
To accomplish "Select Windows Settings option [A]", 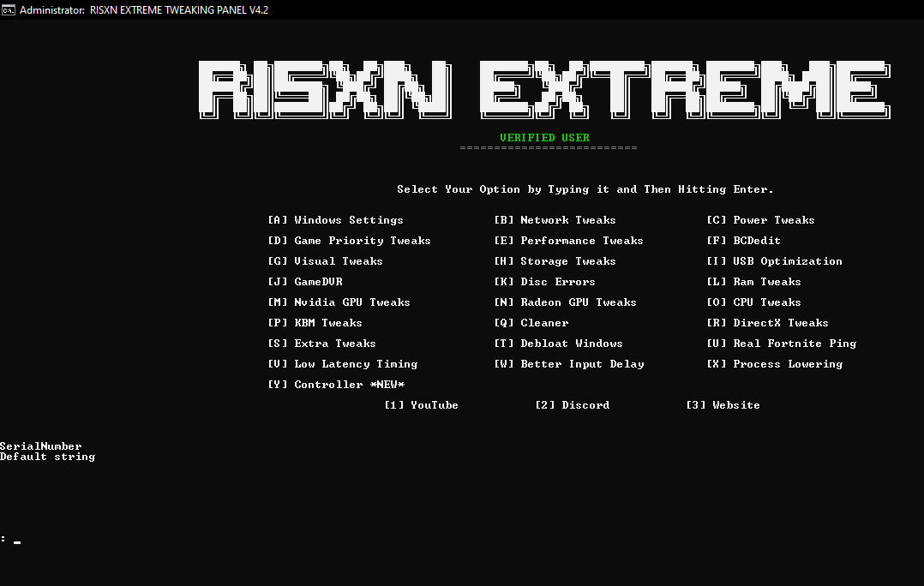I will 335,219.
